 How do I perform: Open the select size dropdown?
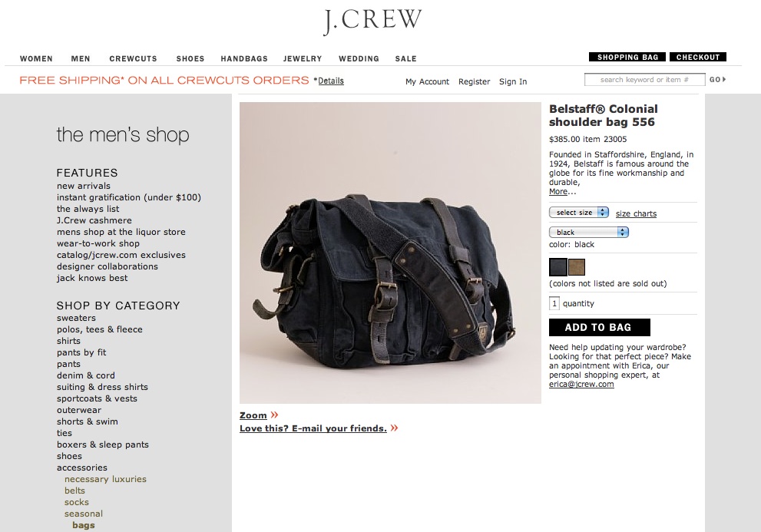(578, 212)
